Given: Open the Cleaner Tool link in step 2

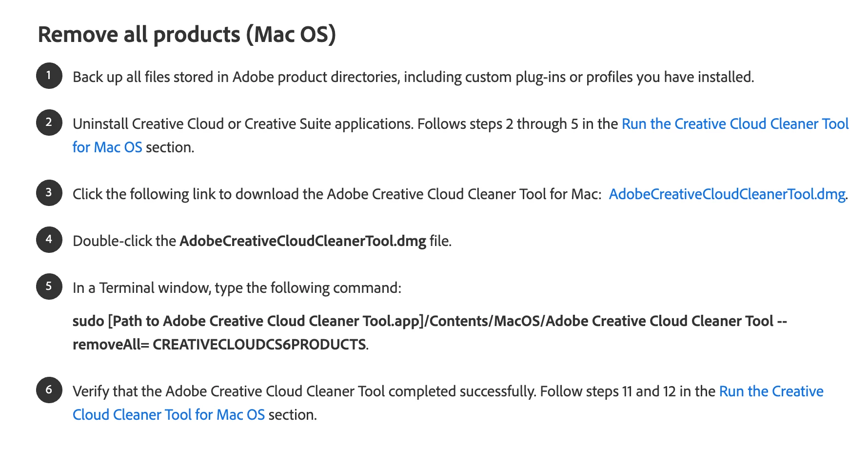Looking at the screenshot, I should 735,124.
